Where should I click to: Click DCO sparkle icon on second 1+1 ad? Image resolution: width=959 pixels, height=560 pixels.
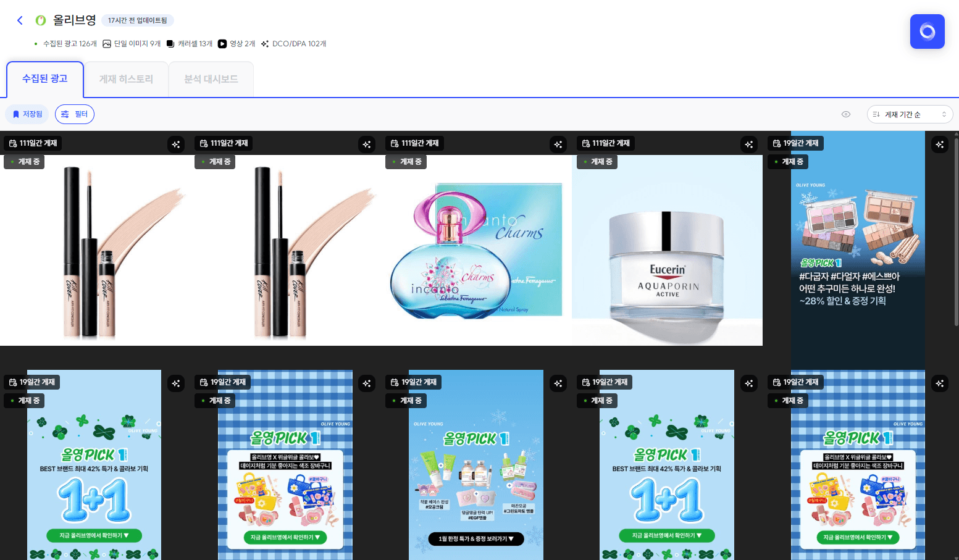[749, 383]
